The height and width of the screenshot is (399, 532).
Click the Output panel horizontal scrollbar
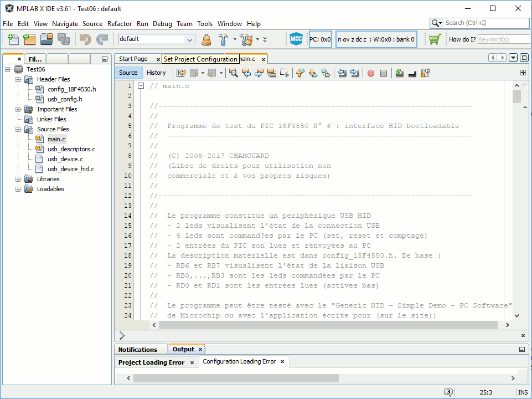click(235, 378)
